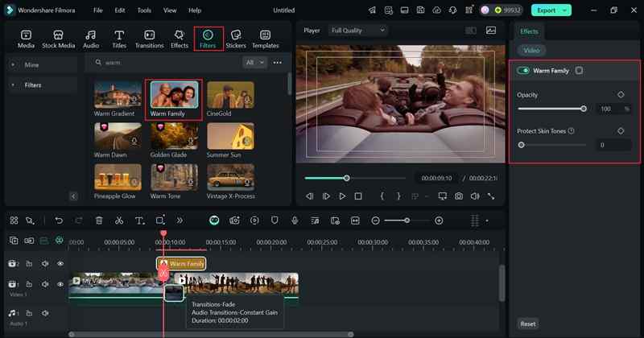The width and height of the screenshot is (644, 338).
Task: Delete selected clip with trash icon
Action: pos(99,221)
